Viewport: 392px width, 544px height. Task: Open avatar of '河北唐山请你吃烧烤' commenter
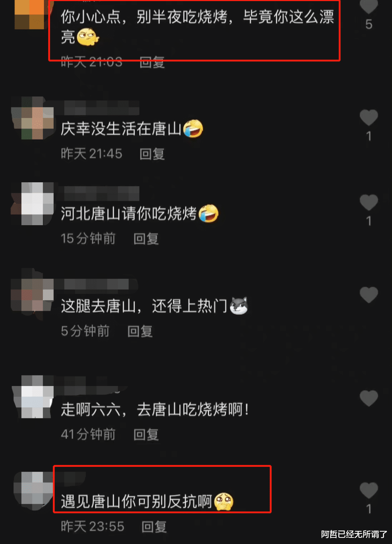point(33,204)
